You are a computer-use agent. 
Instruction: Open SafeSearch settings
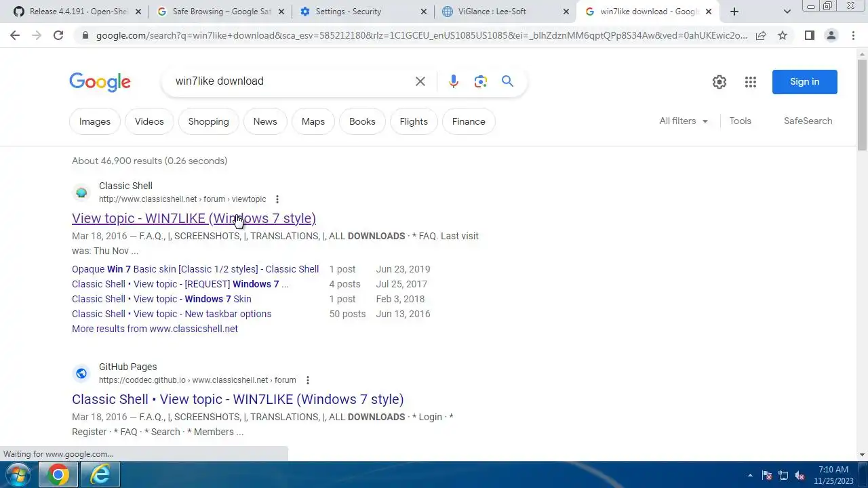pyautogui.click(x=808, y=121)
